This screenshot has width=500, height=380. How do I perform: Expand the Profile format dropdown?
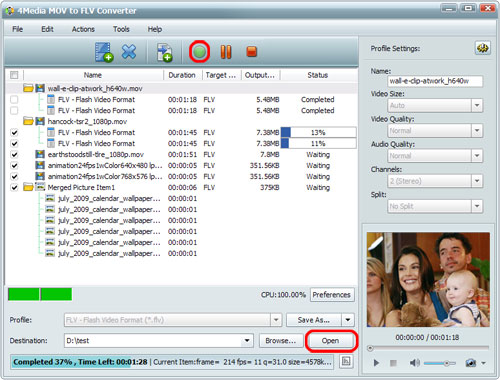point(276,320)
